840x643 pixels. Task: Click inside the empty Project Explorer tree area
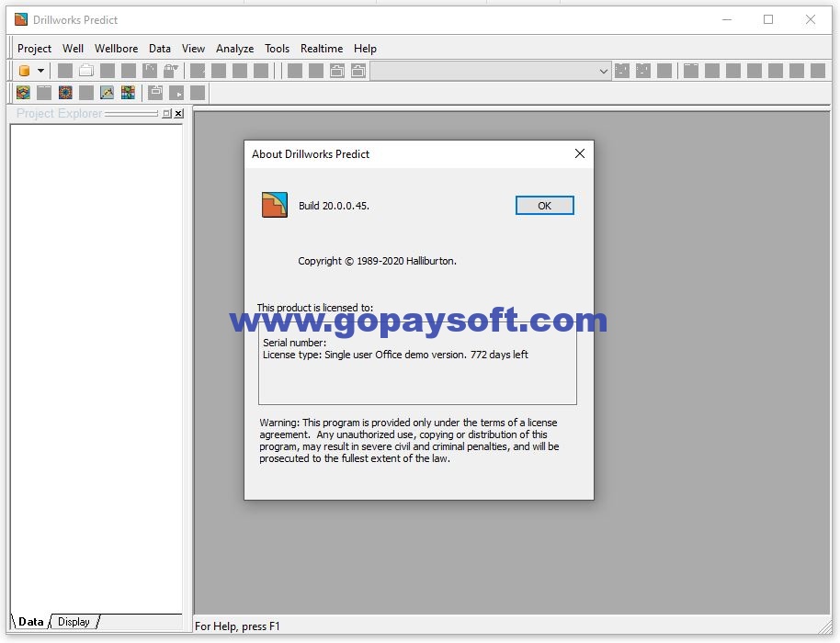pyautogui.click(x=96, y=369)
